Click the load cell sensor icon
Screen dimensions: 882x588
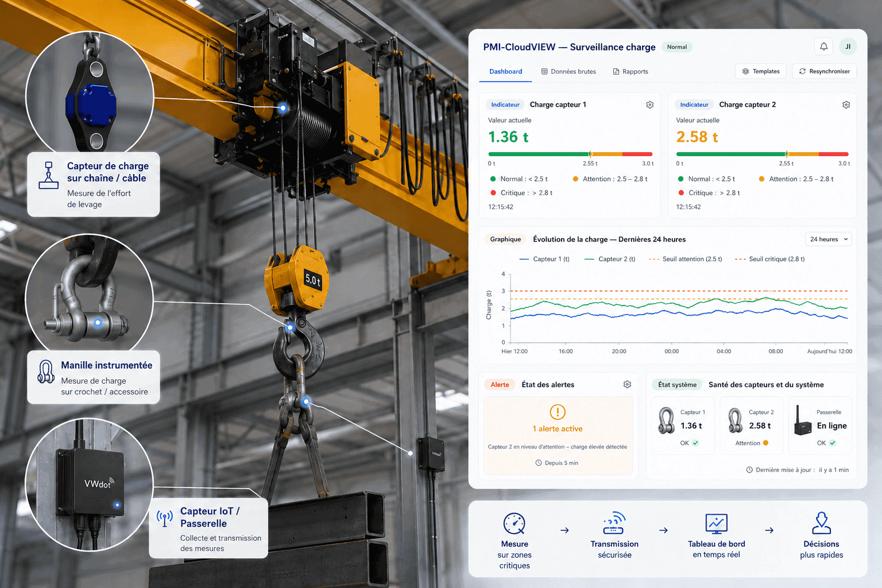click(x=49, y=175)
